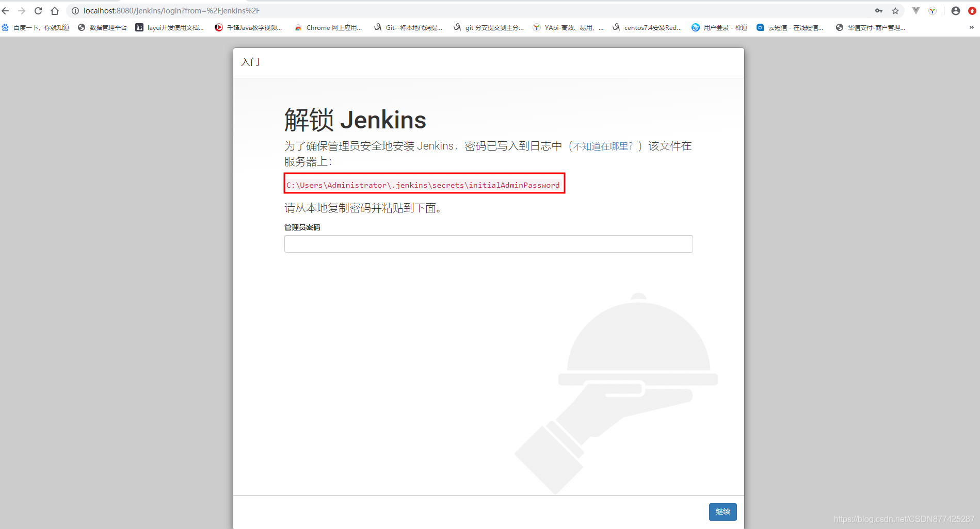Click the 请从本地复制密码并粘贴到下面 instruction
This screenshot has width=980, height=529.
tap(363, 208)
